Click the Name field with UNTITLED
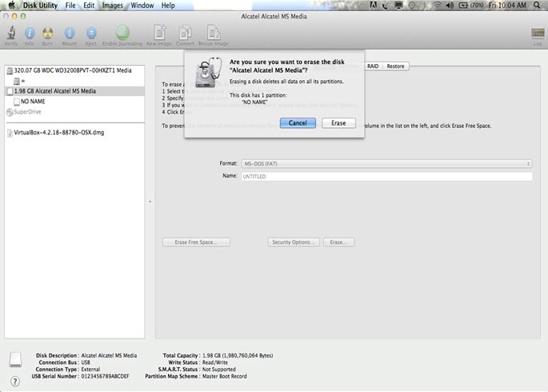Viewport: 548px width, 392px height. point(387,177)
